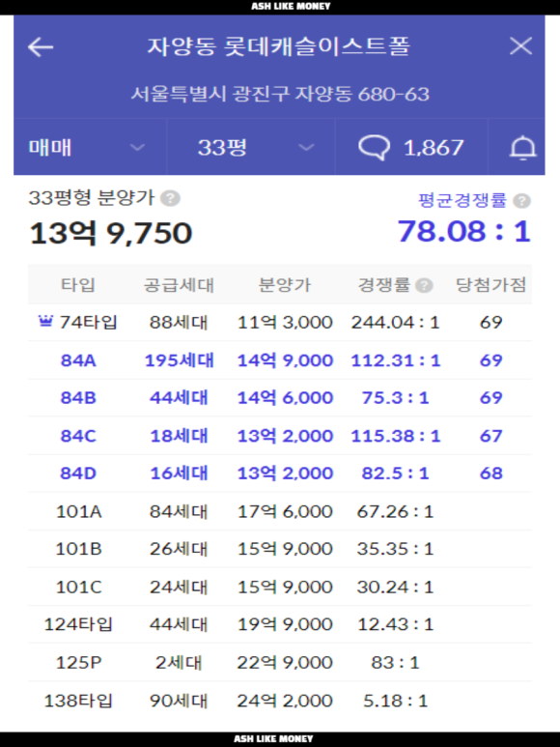This screenshot has height=747, width=560.
Task: Go back with the left arrow icon
Action: tap(41, 46)
